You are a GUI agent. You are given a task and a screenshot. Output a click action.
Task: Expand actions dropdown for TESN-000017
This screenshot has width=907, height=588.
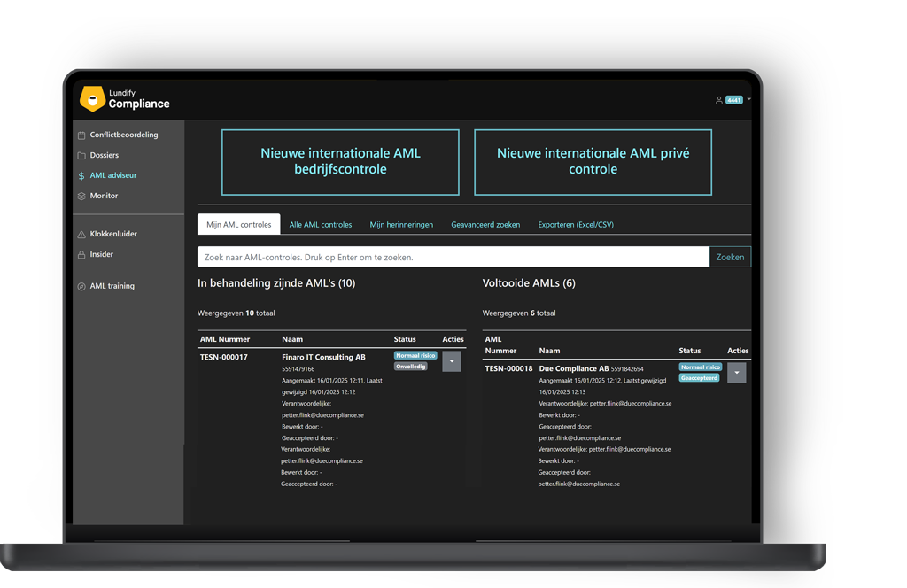pos(452,360)
